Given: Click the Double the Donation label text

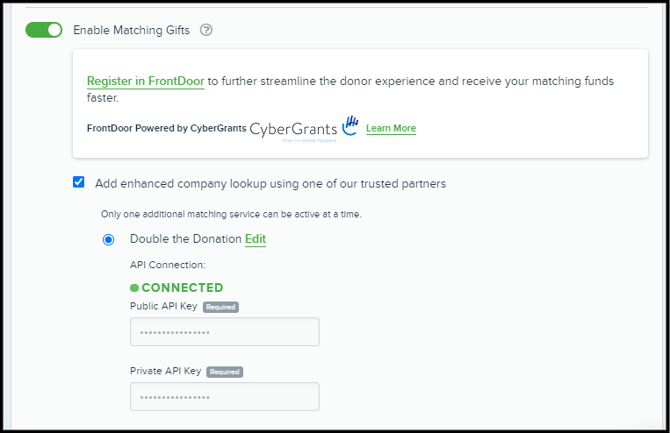Looking at the screenshot, I should (x=185, y=239).
